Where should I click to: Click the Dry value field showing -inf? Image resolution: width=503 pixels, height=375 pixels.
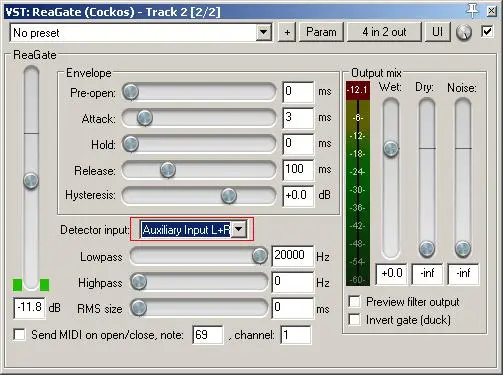pyautogui.click(x=427, y=274)
